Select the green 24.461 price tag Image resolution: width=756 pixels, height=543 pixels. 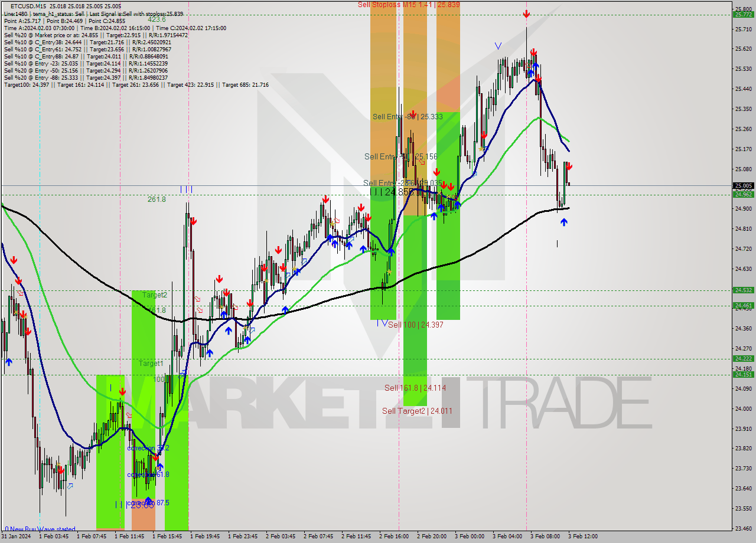743,305
